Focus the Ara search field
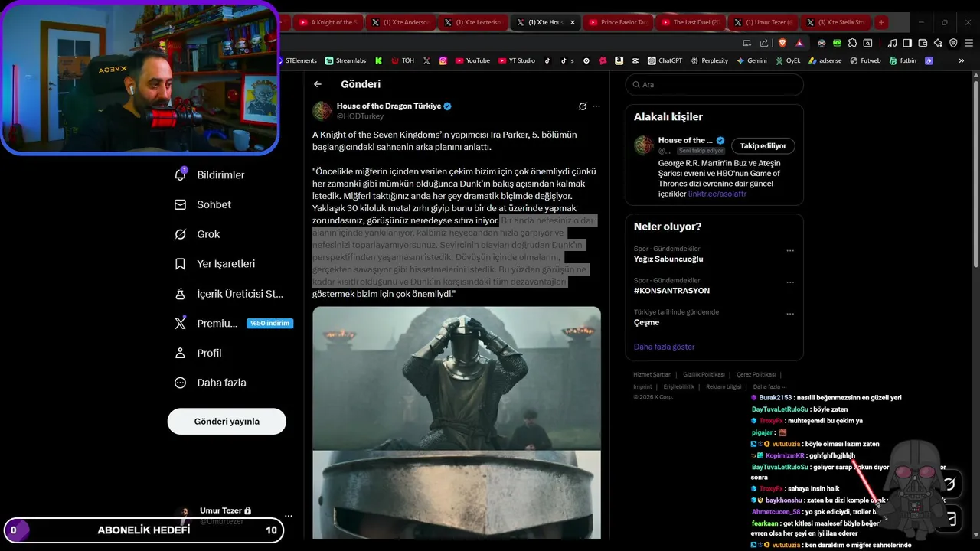Viewport: 980px width, 551px height. tap(714, 85)
